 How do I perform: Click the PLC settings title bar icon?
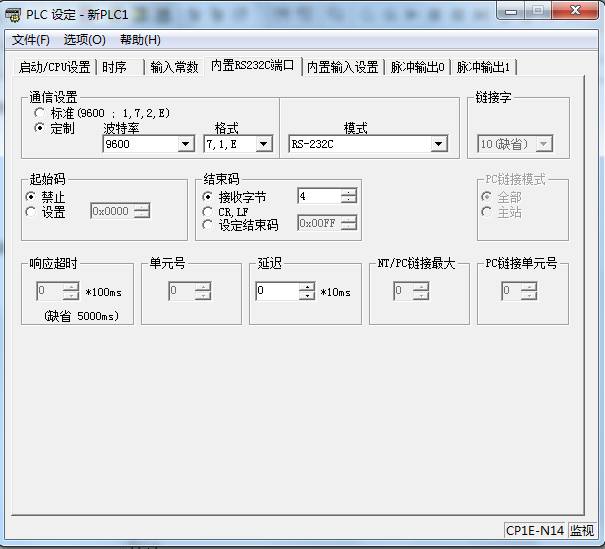[13, 13]
